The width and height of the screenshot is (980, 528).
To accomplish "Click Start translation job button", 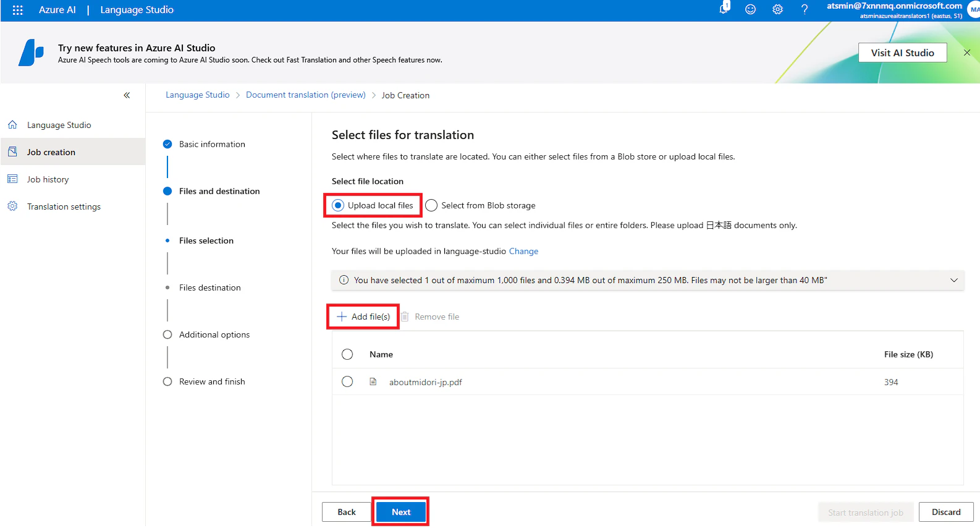I will [x=866, y=513].
